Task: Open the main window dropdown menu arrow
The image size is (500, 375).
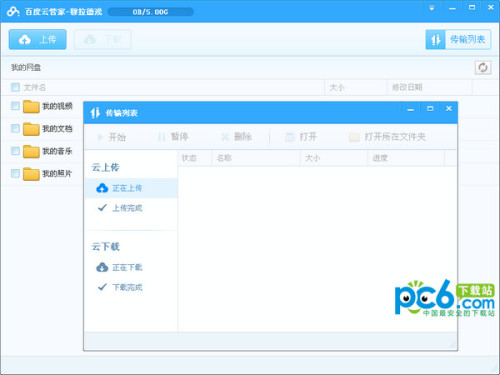Action: click(432, 8)
